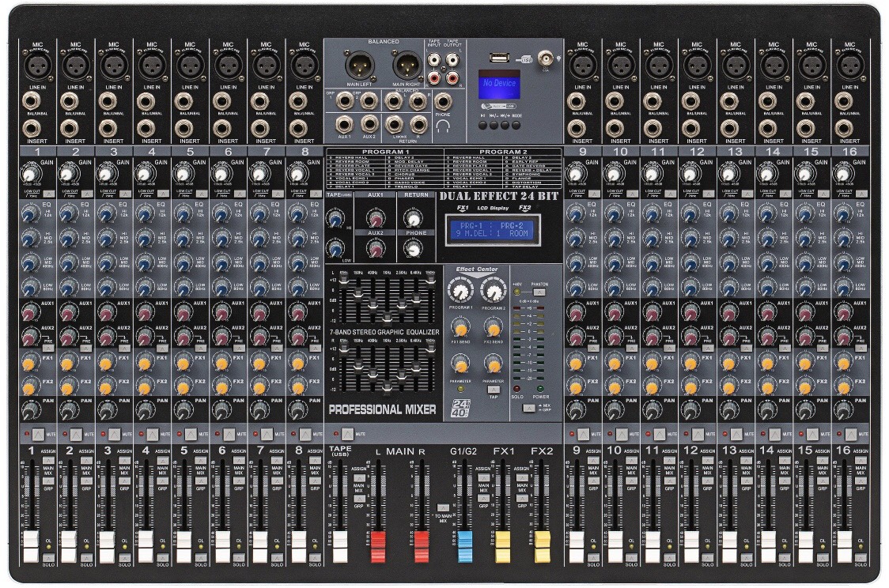Toggle the TAPE (USB) MUTE button
The width and height of the screenshot is (889, 588).
click(347, 435)
